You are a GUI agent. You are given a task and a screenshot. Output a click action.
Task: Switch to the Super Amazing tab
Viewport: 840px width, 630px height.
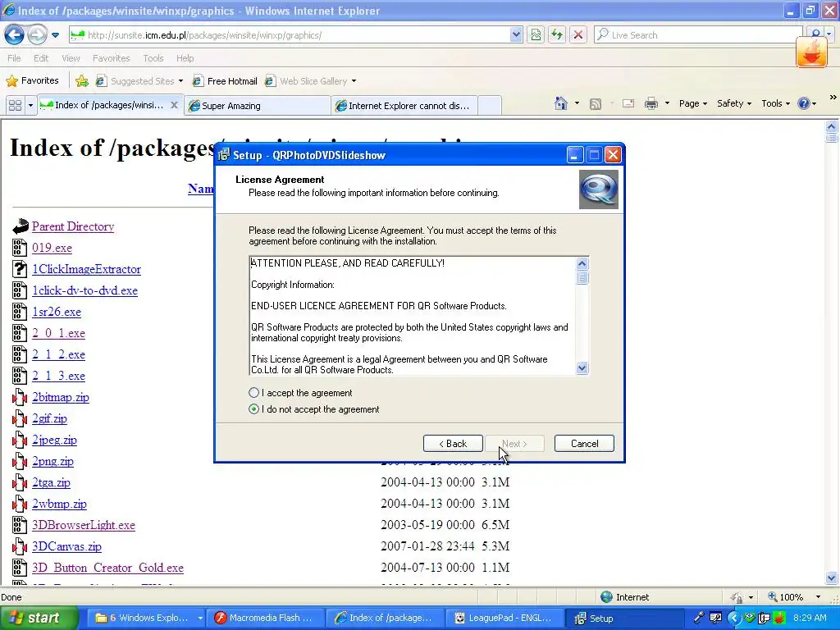[x=257, y=106]
